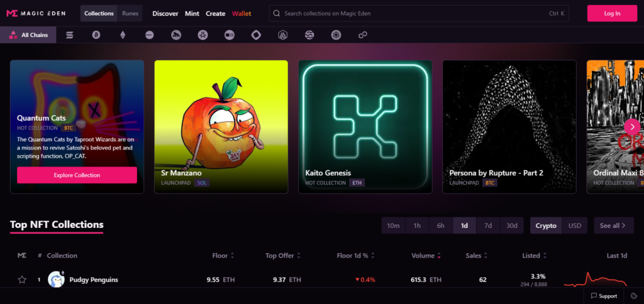This screenshot has height=304, width=644.
Task: Open the Mint menu
Action: (x=192, y=14)
